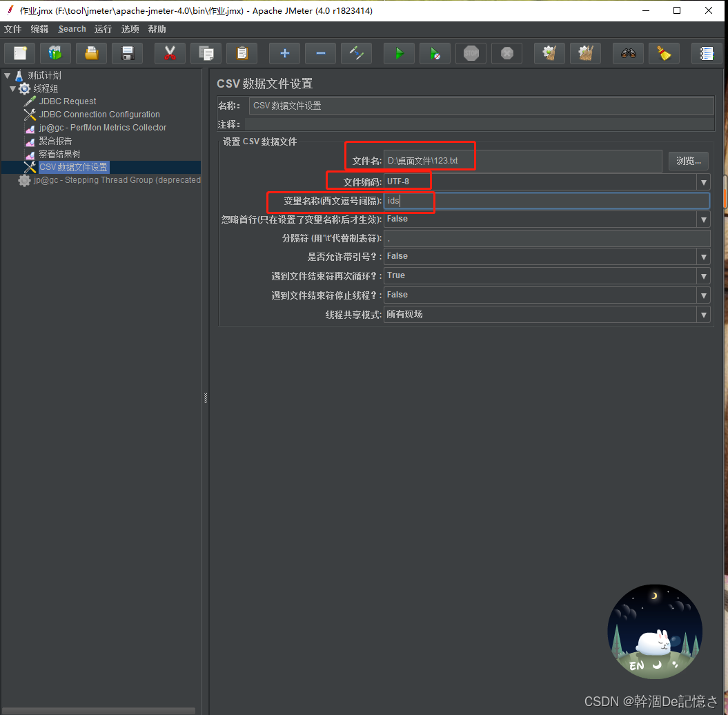Click the gear icon beside 线程组
Screen dimensions: 728x715
[x=24, y=88]
